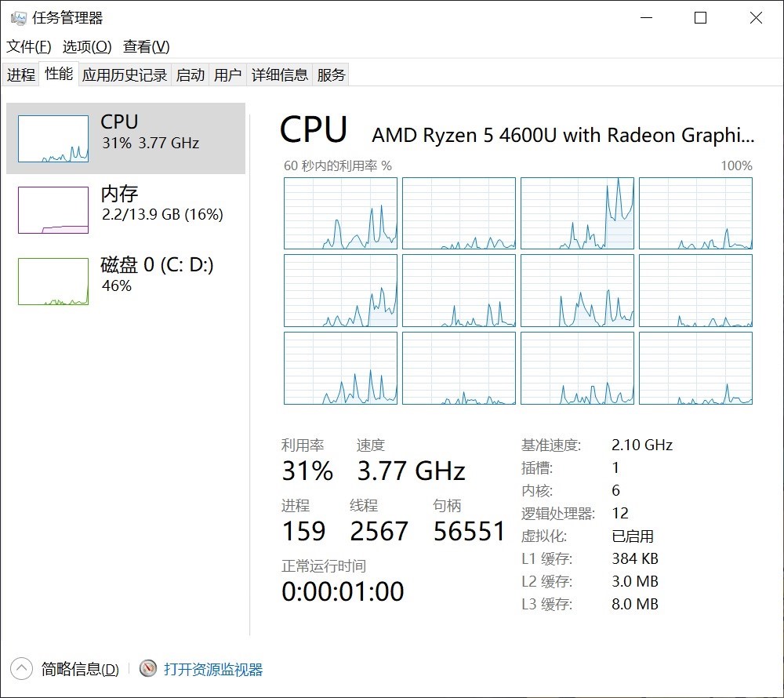Image resolution: width=784 pixels, height=698 pixels.
Task: Maximize the Task Manager window
Action: click(700, 18)
